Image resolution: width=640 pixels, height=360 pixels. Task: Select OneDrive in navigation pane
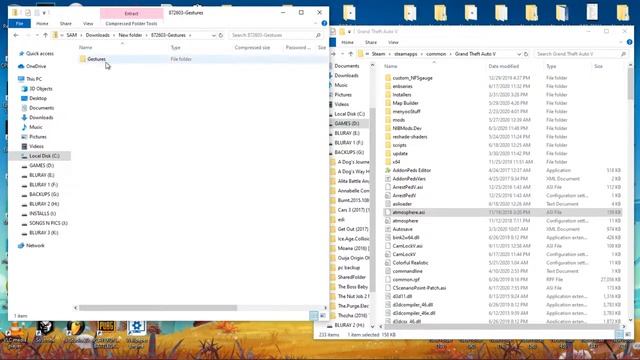point(36,66)
